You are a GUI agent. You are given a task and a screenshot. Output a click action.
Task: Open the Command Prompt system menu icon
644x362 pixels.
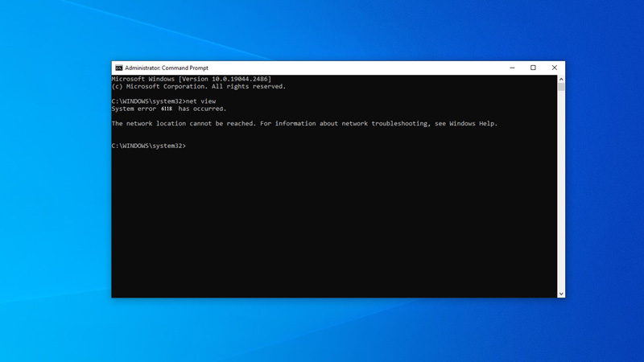[118, 68]
